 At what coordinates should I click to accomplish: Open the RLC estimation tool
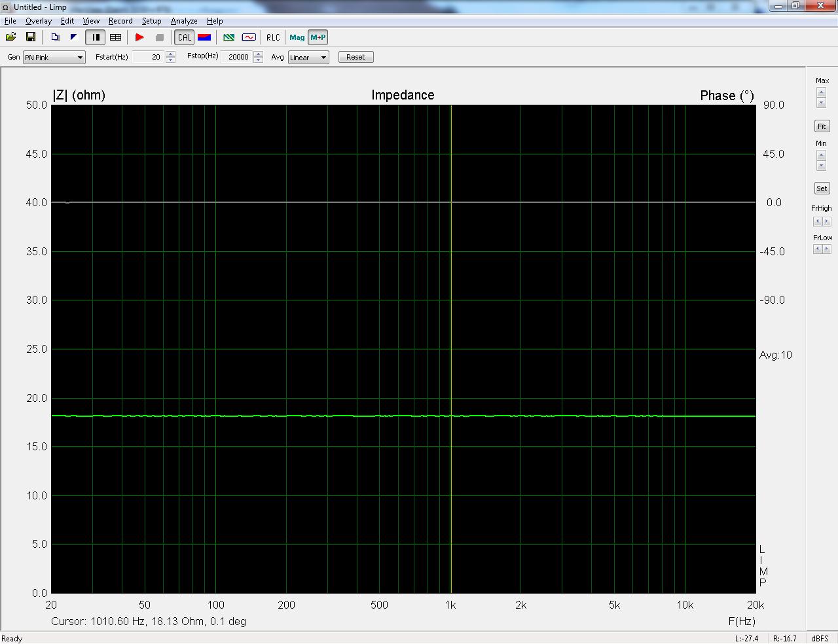point(273,37)
